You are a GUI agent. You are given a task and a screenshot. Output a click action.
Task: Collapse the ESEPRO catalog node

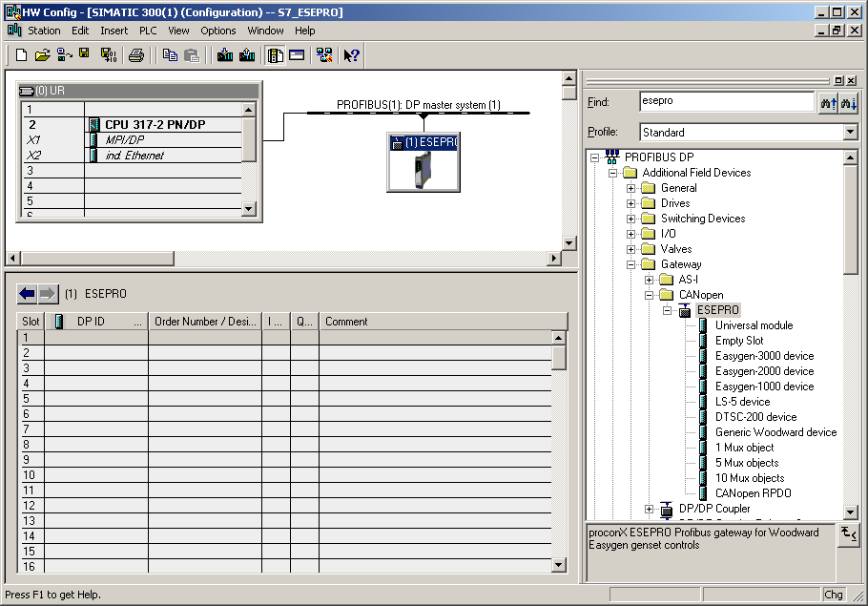pos(667,310)
